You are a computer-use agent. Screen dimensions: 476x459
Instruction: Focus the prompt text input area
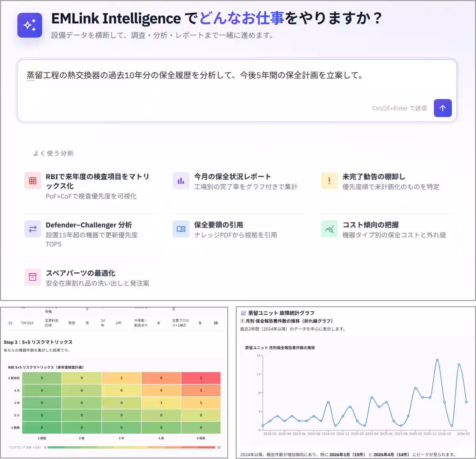[x=237, y=91]
